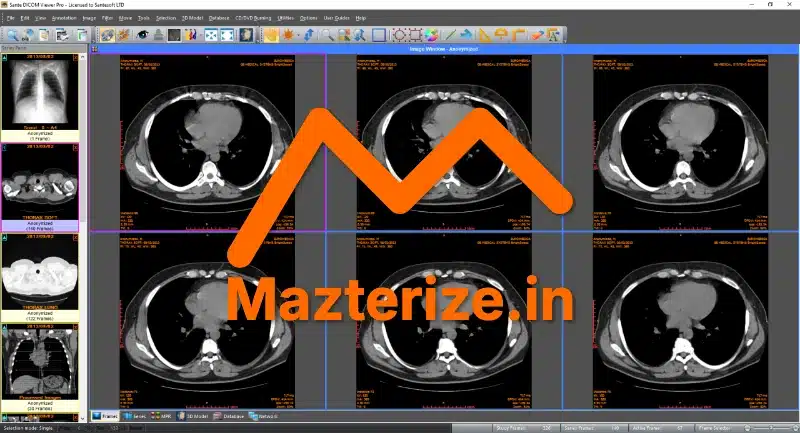Image resolution: width=800 pixels, height=433 pixels.
Task: Open the dropdown arrow next to sun tool
Action: [298, 35]
